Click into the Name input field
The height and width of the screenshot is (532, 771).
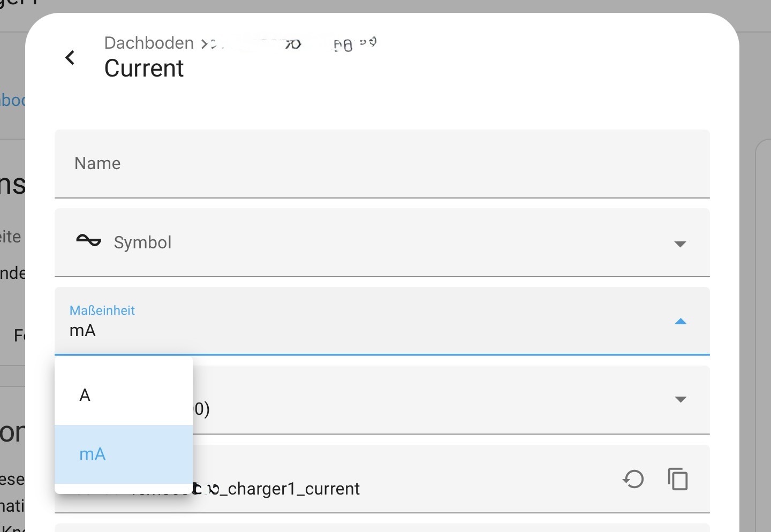pos(382,164)
